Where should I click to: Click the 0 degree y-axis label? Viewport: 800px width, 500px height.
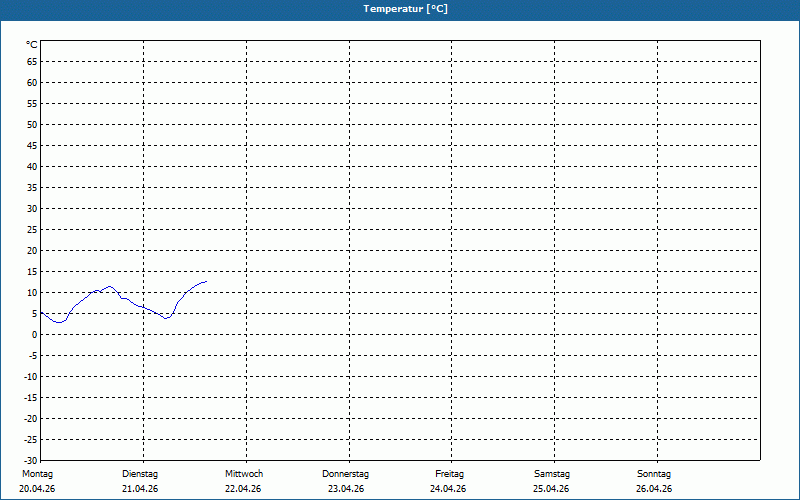pos(35,335)
